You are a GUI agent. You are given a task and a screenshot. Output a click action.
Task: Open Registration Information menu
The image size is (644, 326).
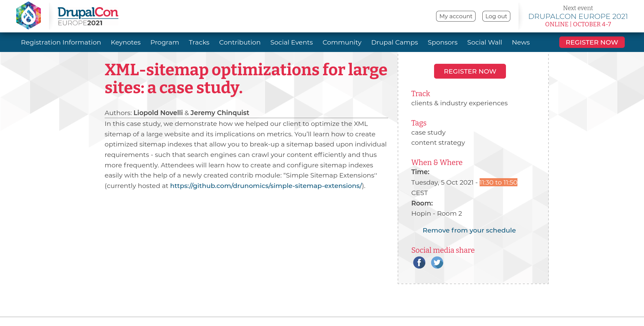[61, 43]
